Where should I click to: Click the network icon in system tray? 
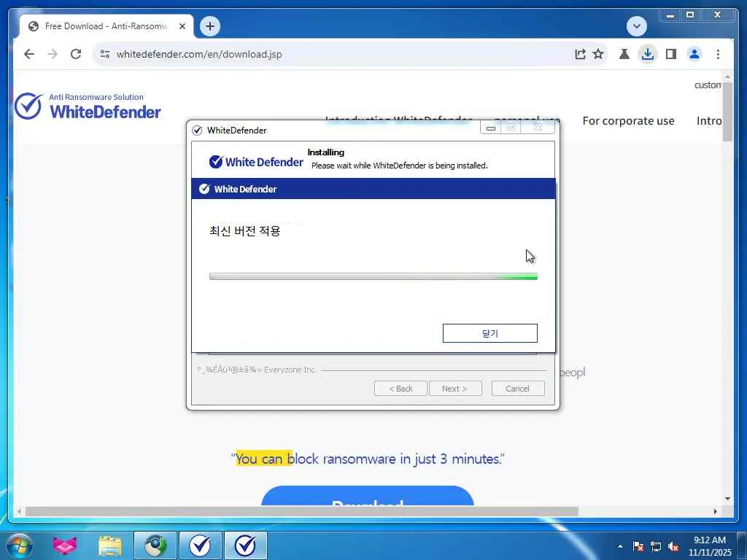(656, 546)
